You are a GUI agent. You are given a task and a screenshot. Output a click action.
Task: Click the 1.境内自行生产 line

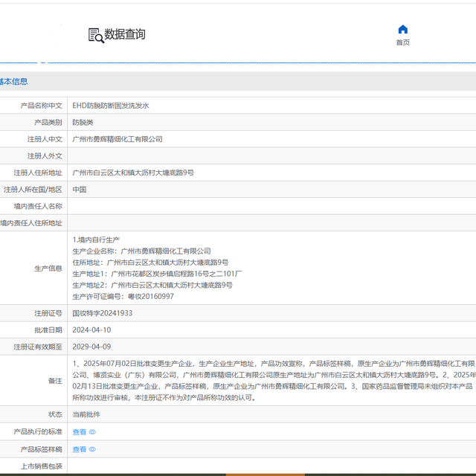pos(96,239)
